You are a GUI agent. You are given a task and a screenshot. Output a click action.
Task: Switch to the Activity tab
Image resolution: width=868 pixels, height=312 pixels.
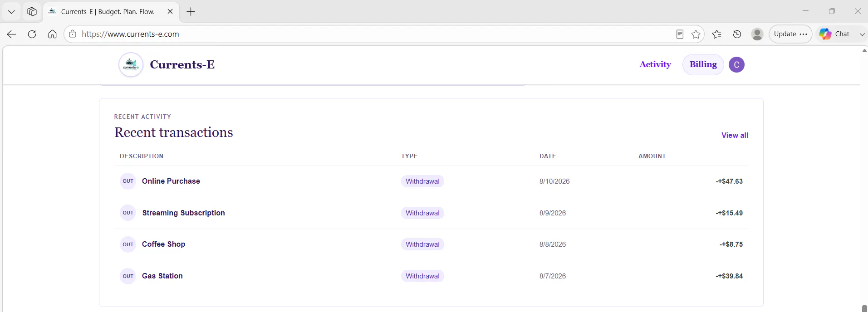point(655,64)
